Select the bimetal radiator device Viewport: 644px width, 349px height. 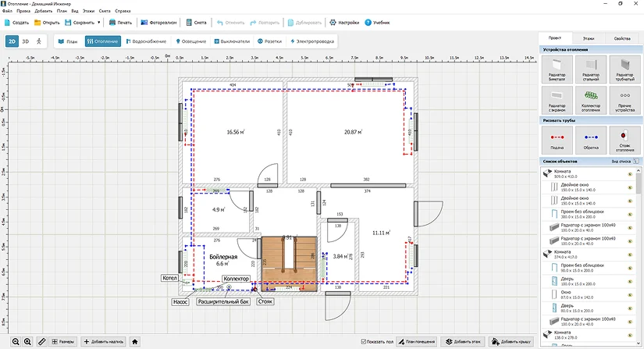557,69
